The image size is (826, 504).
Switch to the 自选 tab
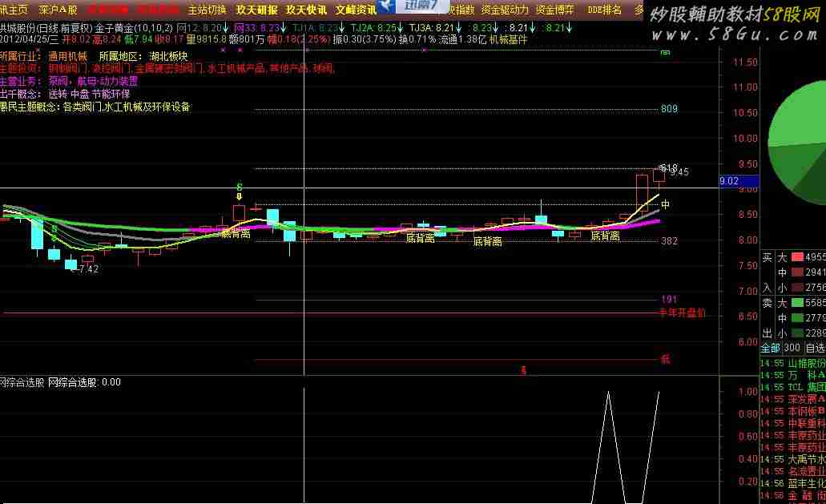coord(816,348)
